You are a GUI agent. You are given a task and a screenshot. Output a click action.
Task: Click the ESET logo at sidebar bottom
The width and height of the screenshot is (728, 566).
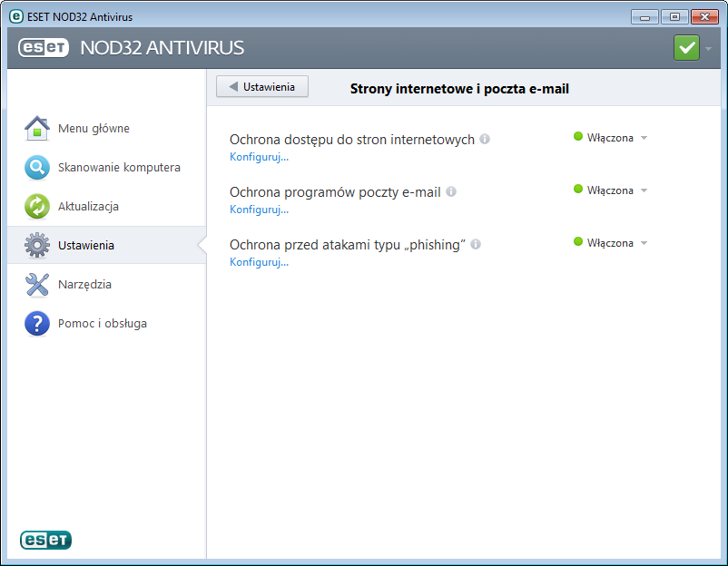point(45,540)
